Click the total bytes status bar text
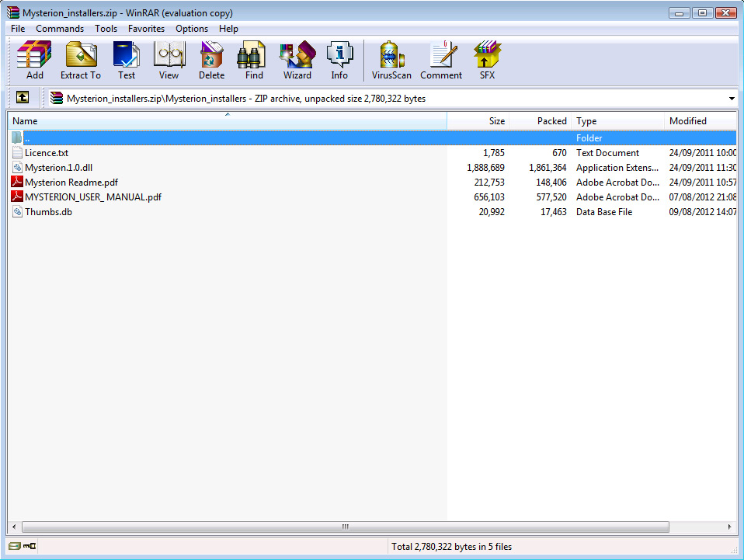Screen dimensions: 744x560 pos(451,547)
